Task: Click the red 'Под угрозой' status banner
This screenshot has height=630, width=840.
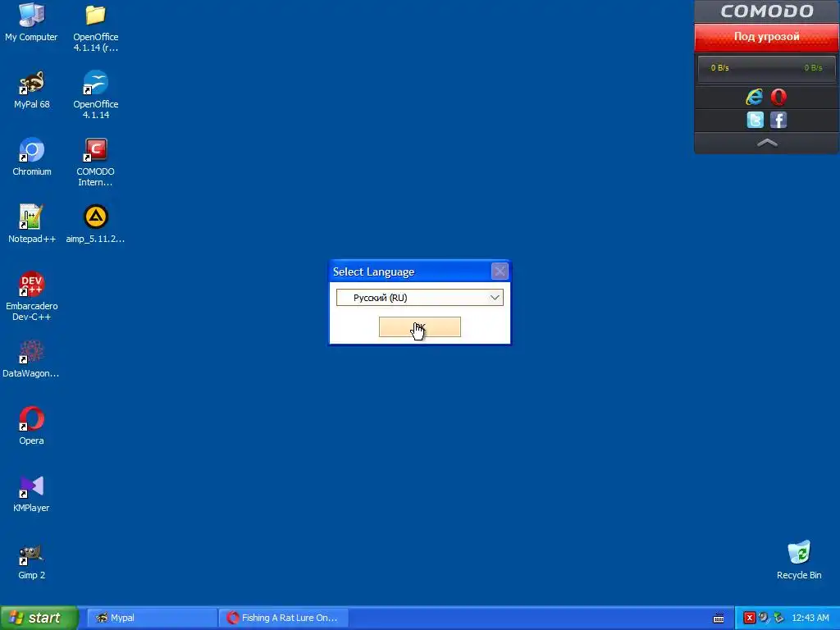Action: click(767, 37)
